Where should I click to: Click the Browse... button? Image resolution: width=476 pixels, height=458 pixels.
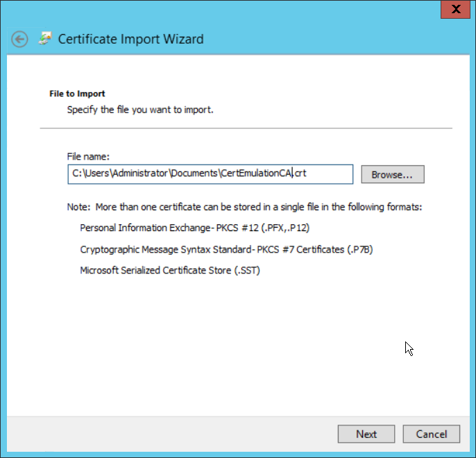(392, 175)
